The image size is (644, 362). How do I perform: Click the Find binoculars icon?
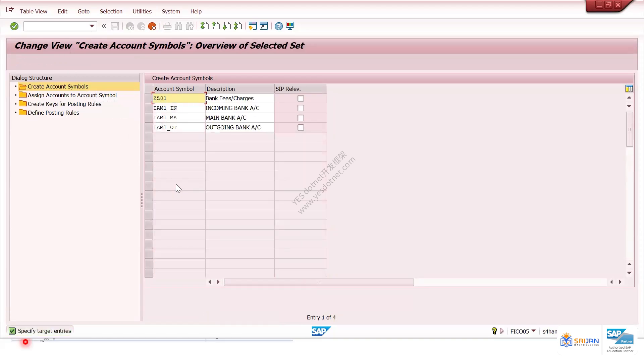click(x=178, y=26)
